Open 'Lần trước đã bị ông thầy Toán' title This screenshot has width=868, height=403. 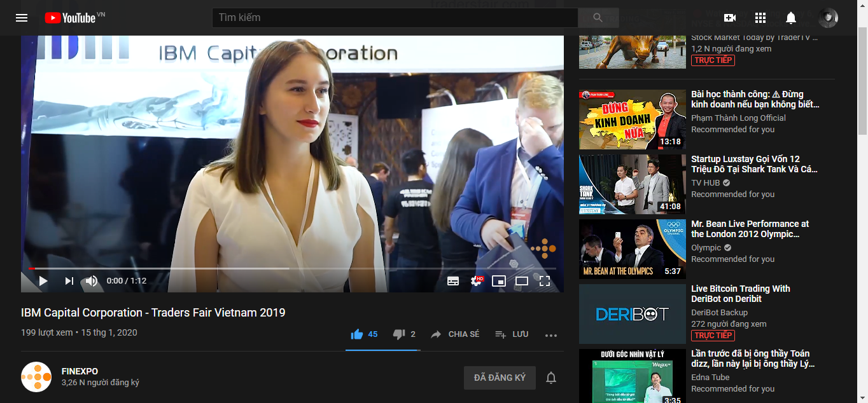[753, 359]
